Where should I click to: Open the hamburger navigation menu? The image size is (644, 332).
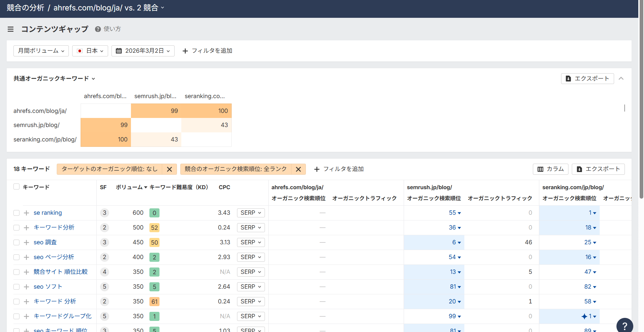tap(10, 29)
